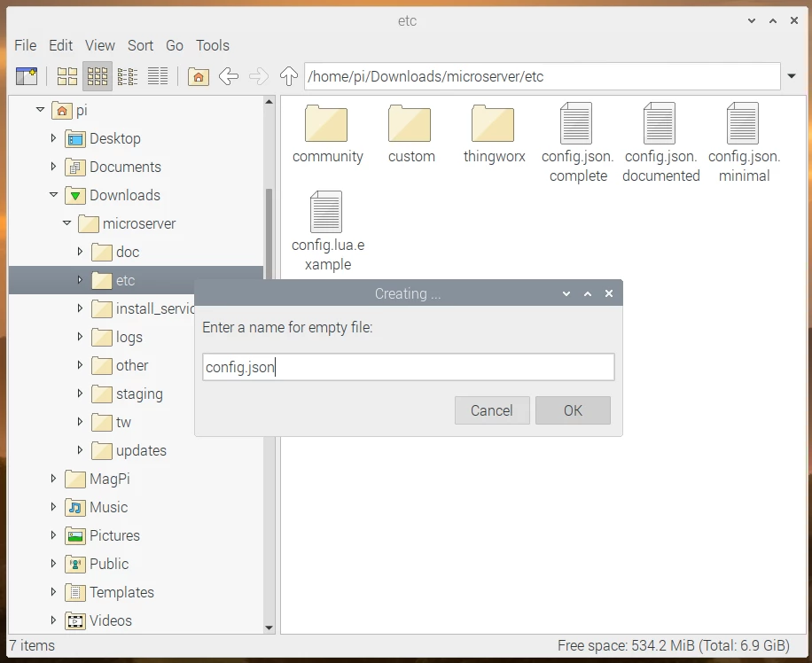This screenshot has width=812, height=663.
Task: Switch to compact list view
Action: coord(128,76)
